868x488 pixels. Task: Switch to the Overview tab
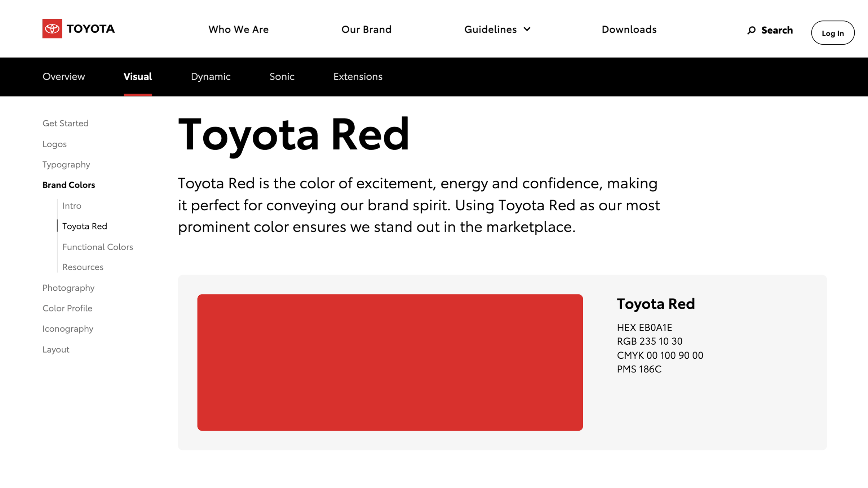tap(64, 76)
